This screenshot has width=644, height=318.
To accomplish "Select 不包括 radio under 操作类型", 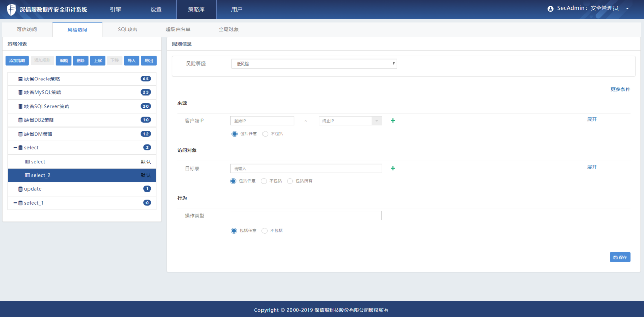I will (265, 231).
